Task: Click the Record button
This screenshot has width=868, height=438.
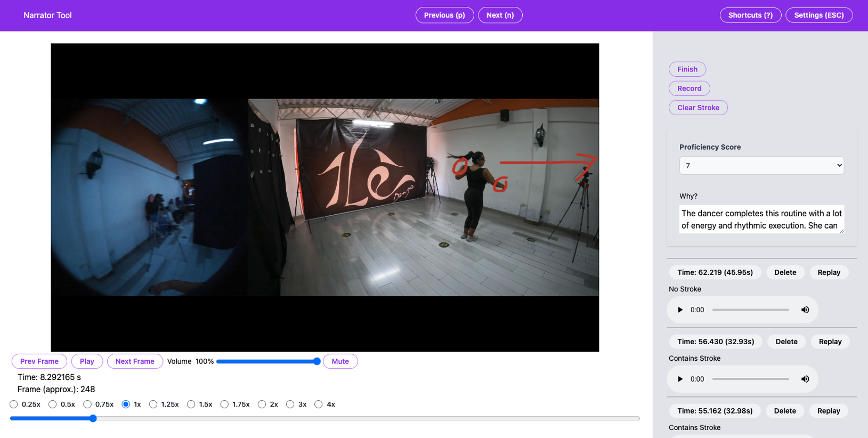Action: click(x=689, y=88)
